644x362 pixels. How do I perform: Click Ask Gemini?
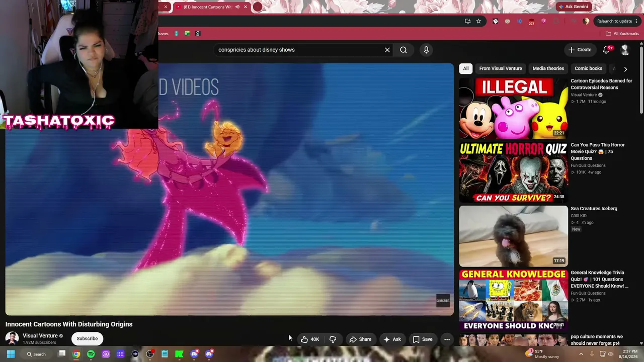[573, 7]
